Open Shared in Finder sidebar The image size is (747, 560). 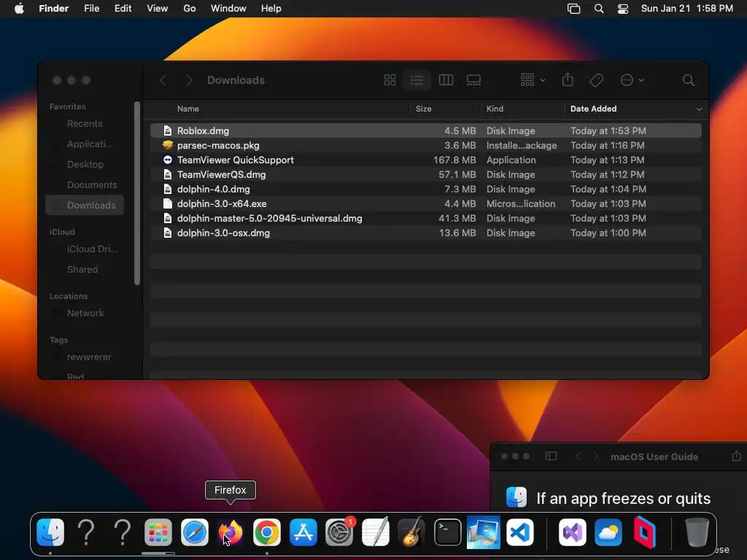[85, 270]
